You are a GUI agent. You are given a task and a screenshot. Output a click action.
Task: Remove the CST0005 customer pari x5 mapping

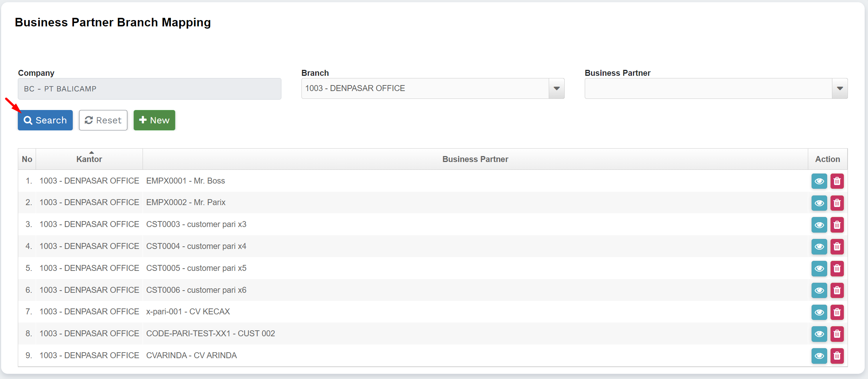837,269
